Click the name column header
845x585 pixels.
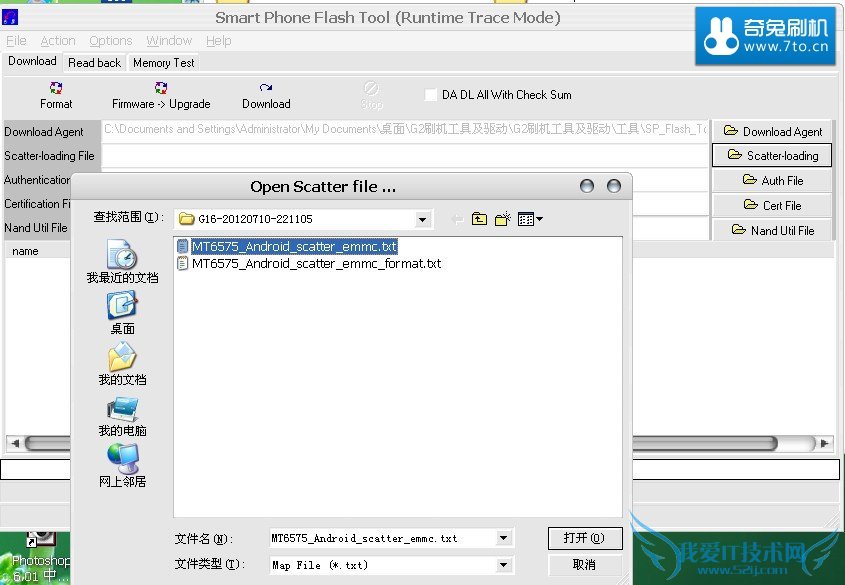38,251
